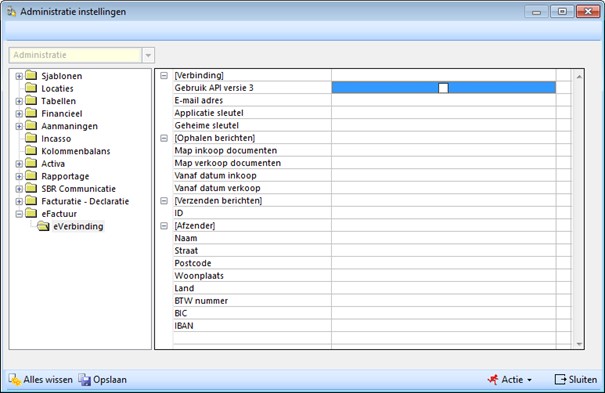Expand the Facturatie - Declaratie node
This screenshot has height=393, width=605.
pos(19,201)
